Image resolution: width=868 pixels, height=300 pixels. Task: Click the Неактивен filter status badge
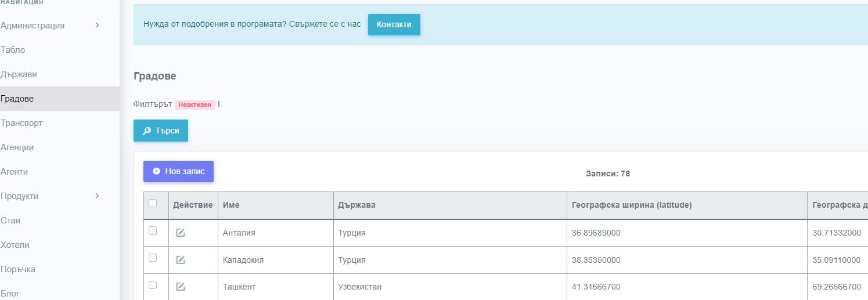195,104
